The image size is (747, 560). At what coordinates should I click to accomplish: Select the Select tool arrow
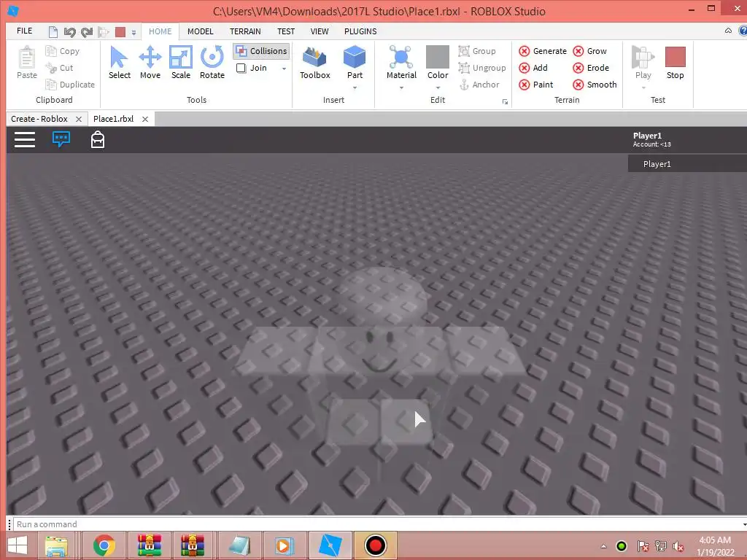119,63
